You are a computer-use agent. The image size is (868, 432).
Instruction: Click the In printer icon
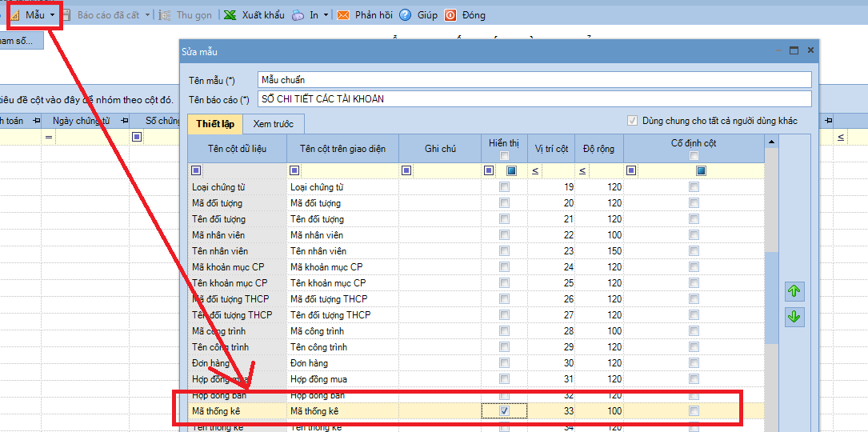coord(298,15)
